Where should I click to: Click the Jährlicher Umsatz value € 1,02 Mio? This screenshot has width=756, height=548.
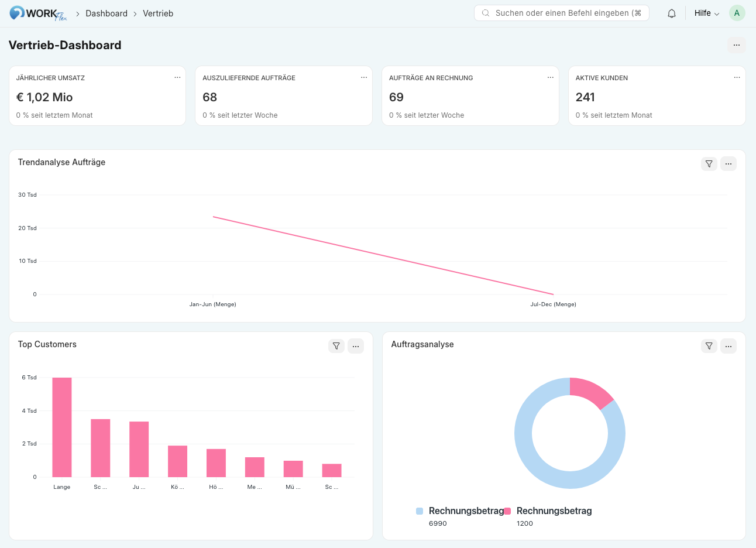(44, 97)
